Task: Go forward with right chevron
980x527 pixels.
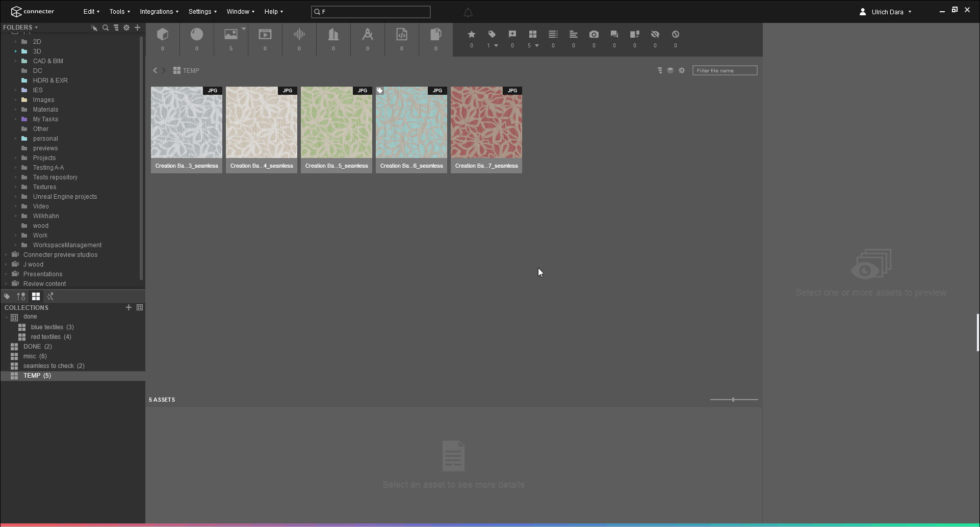Action: point(164,70)
